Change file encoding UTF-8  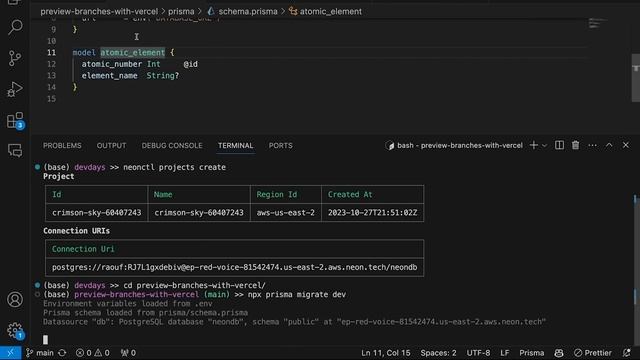tap(478, 353)
